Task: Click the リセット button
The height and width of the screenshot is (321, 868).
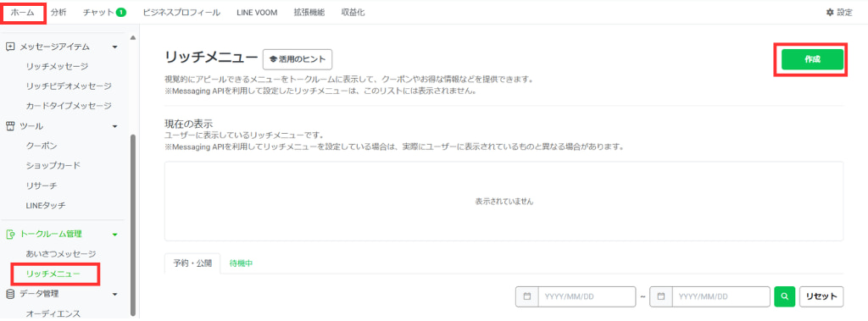Action: coord(821,296)
